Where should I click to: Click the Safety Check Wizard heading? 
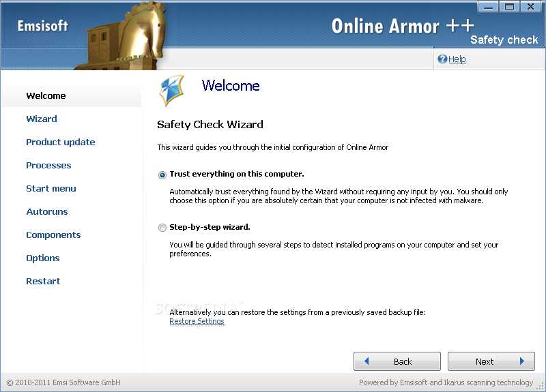(x=210, y=125)
